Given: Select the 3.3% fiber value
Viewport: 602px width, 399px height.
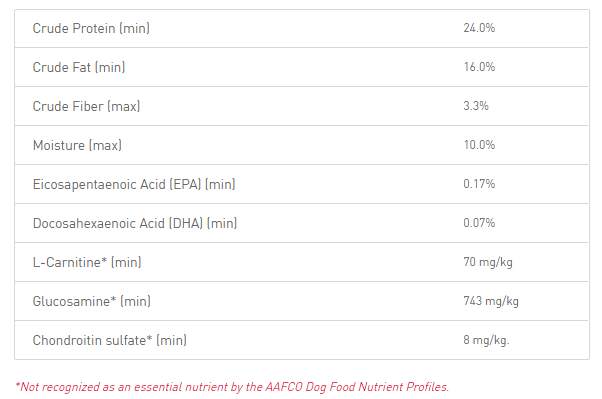Looking at the screenshot, I should [x=476, y=106].
